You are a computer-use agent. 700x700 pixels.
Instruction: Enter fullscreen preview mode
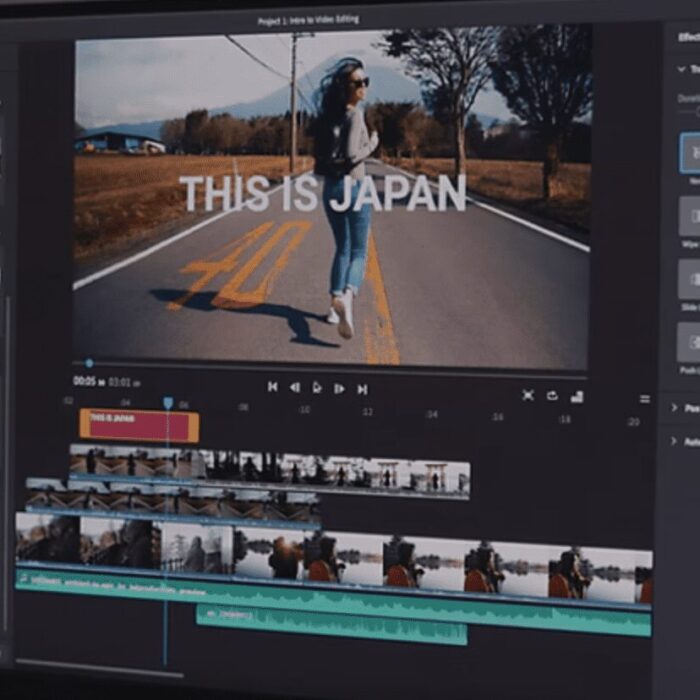coord(528,395)
